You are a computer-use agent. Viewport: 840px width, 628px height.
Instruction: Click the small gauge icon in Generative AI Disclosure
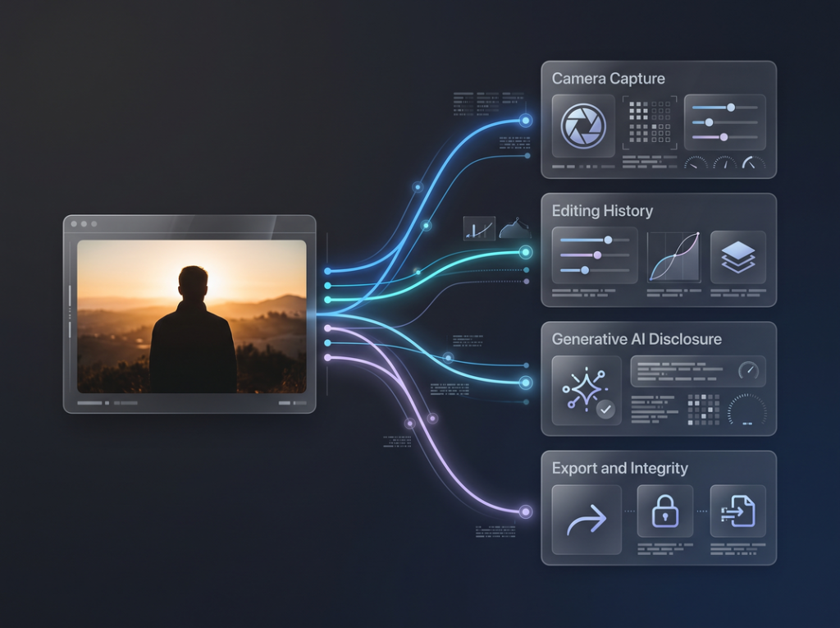748,370
